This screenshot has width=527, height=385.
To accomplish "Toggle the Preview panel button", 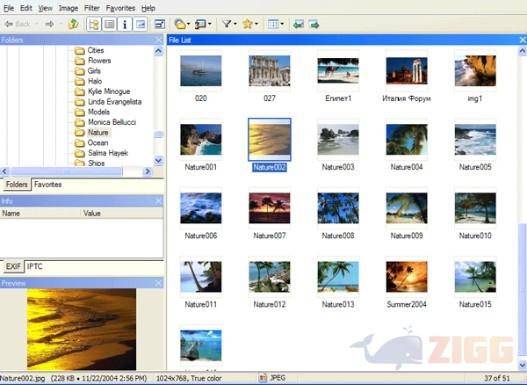I will click(x=140, y=24).
